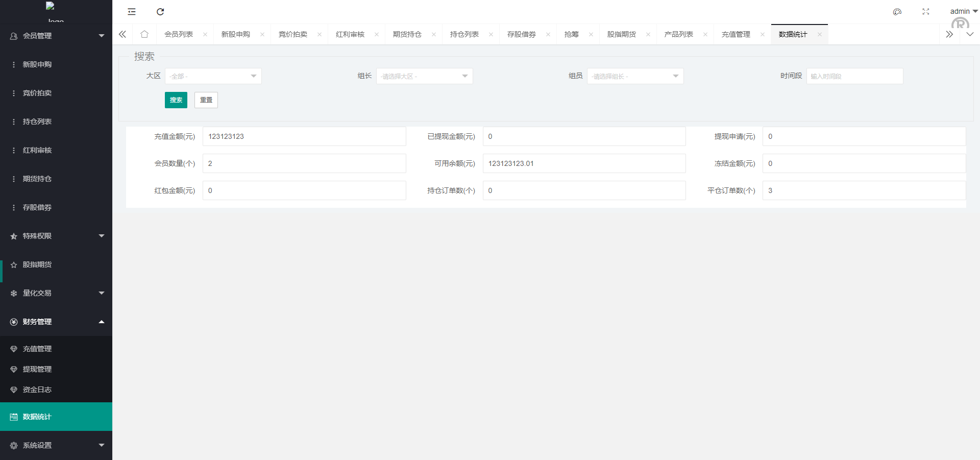Viewport: 980px width, 460px height.
Task: Go to home tab icon
Action: point(144,34)
